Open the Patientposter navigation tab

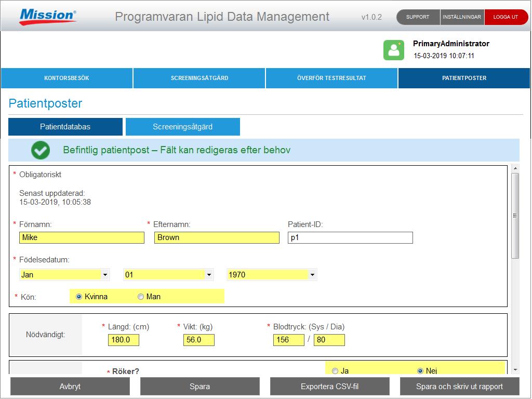click(464, 78)
